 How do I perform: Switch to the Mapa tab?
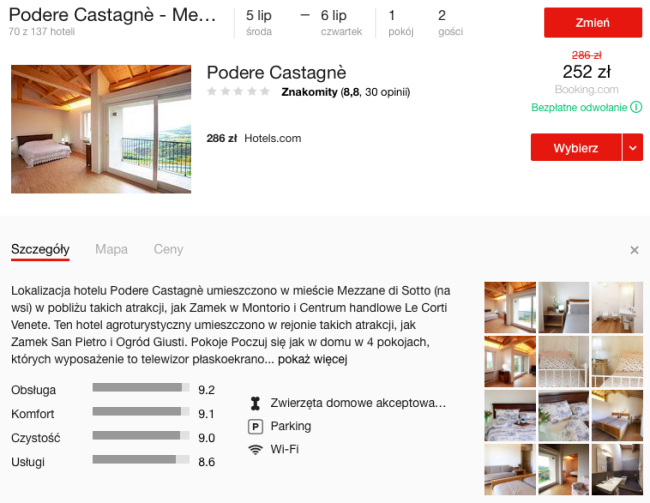point(112,249)
